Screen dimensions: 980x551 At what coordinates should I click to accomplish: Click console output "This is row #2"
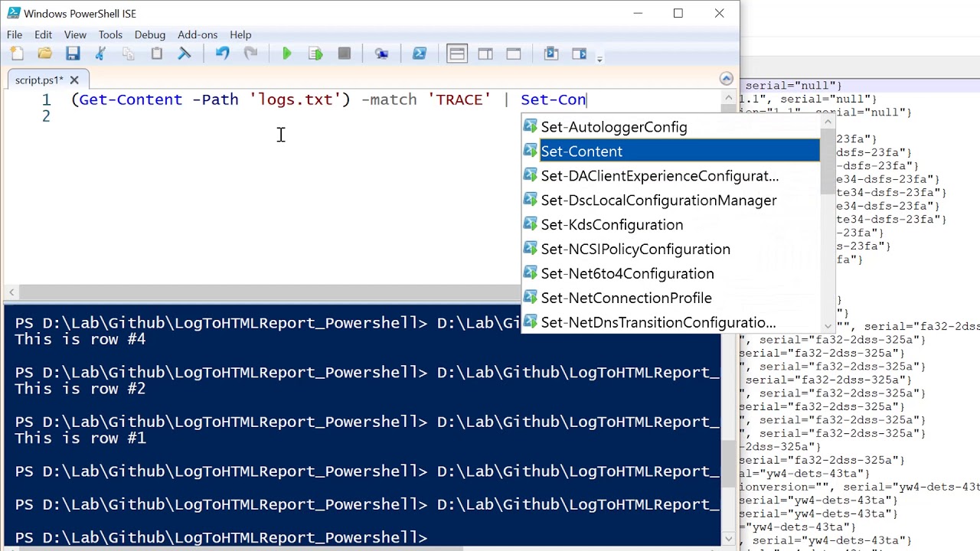point(80,389)
